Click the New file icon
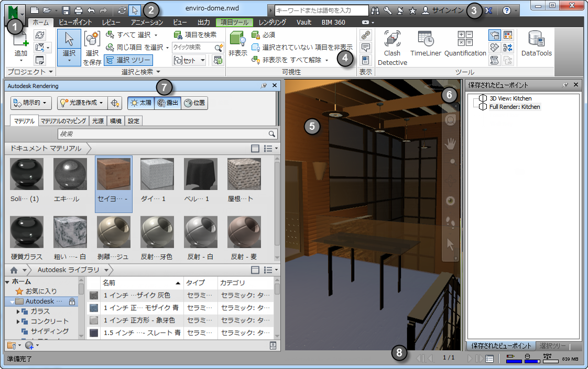The height and width of the screenshot is (369, 588). [34, 10]
